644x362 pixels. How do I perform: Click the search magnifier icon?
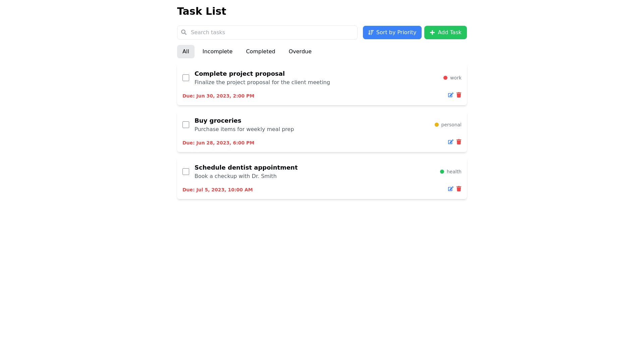click(x=184, y=33)
